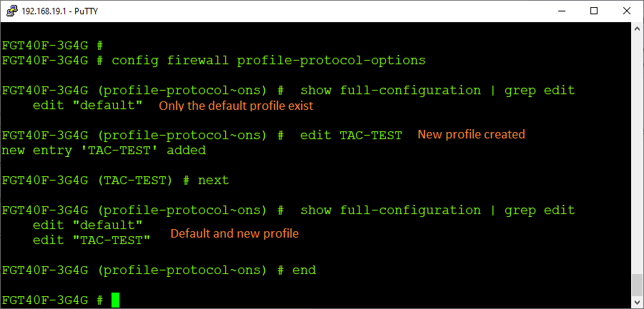
Task: Maximize the PuTTY terminal window
Action: point(594,11)
